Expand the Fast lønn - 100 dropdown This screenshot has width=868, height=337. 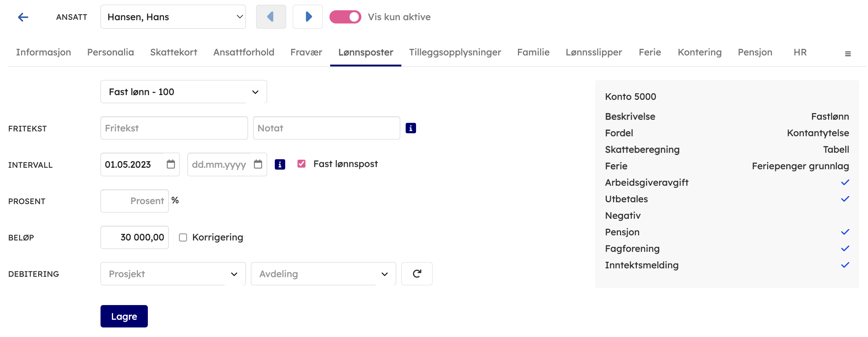[183, 92]
